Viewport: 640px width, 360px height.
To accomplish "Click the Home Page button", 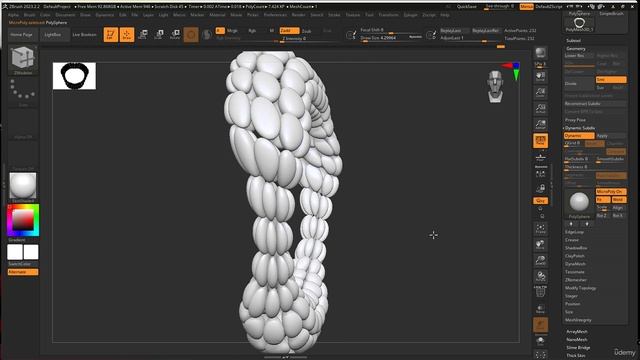I will [x=21, y=35].
